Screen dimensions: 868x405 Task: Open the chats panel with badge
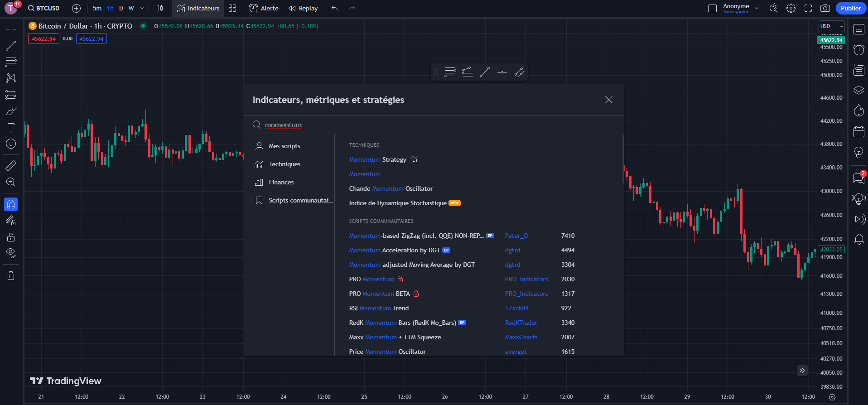(858, 178)
